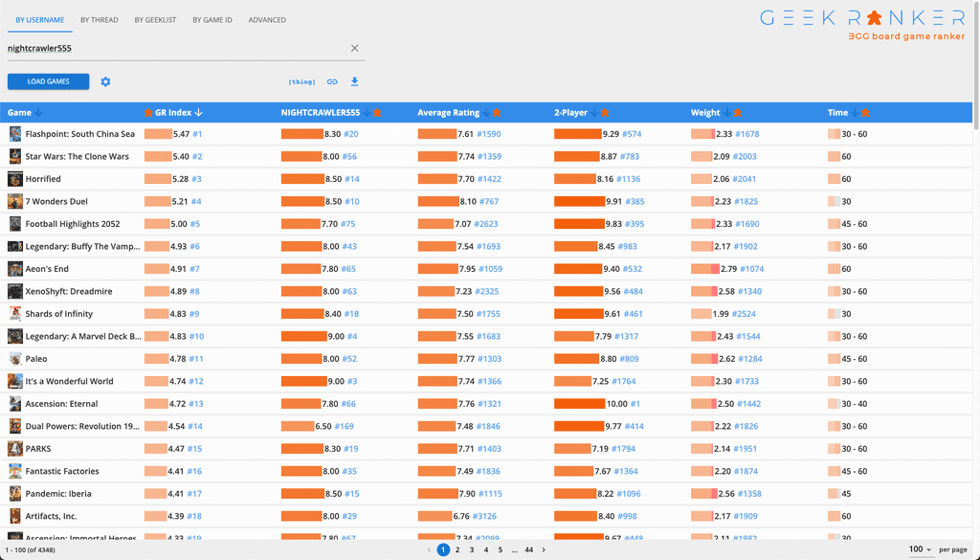Click the Shards of Infinity thumbnail
980x560 pixels.
coord(15,314)
